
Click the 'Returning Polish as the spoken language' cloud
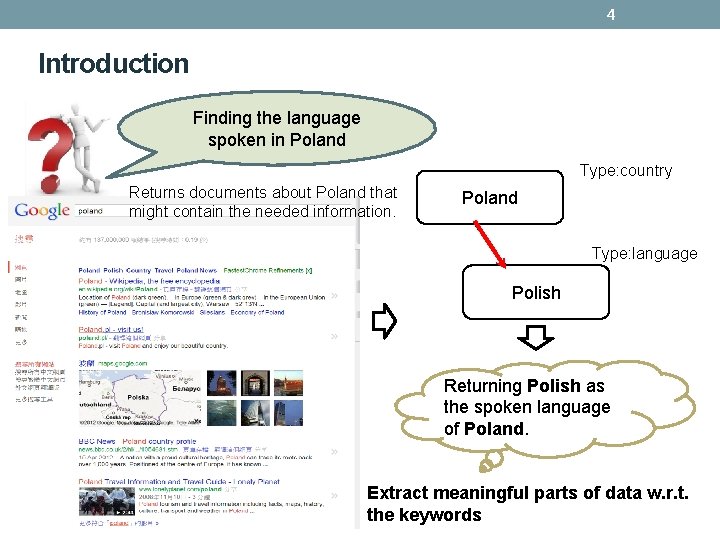tap(545, 410)
